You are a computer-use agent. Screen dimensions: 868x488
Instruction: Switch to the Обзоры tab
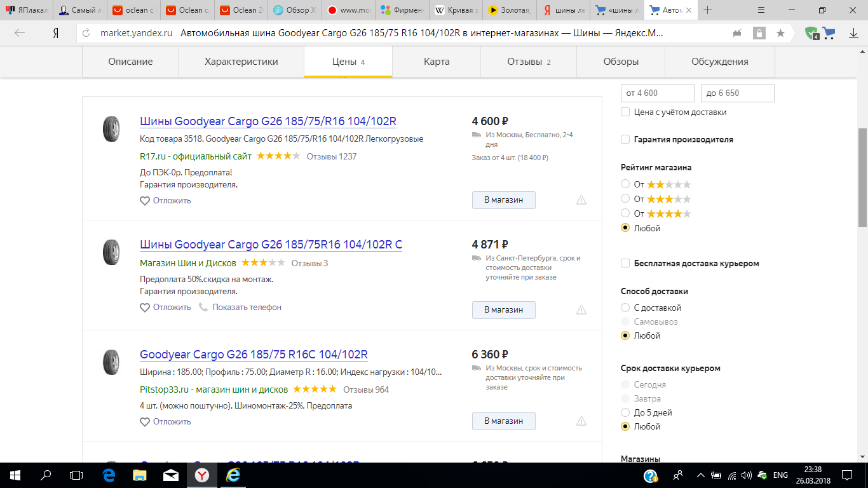[621, 62]
